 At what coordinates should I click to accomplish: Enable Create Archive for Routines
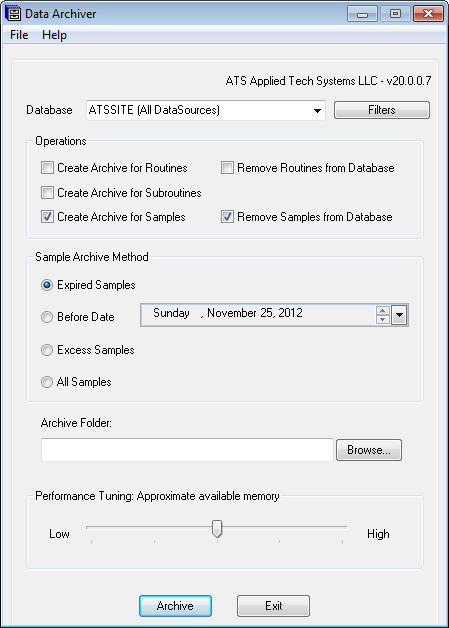(47, 167)
